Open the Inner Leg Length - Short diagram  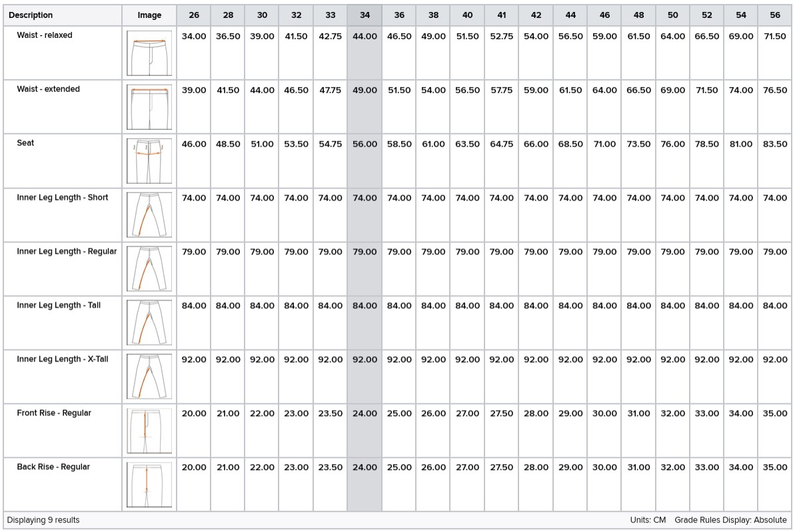point(149,214)
